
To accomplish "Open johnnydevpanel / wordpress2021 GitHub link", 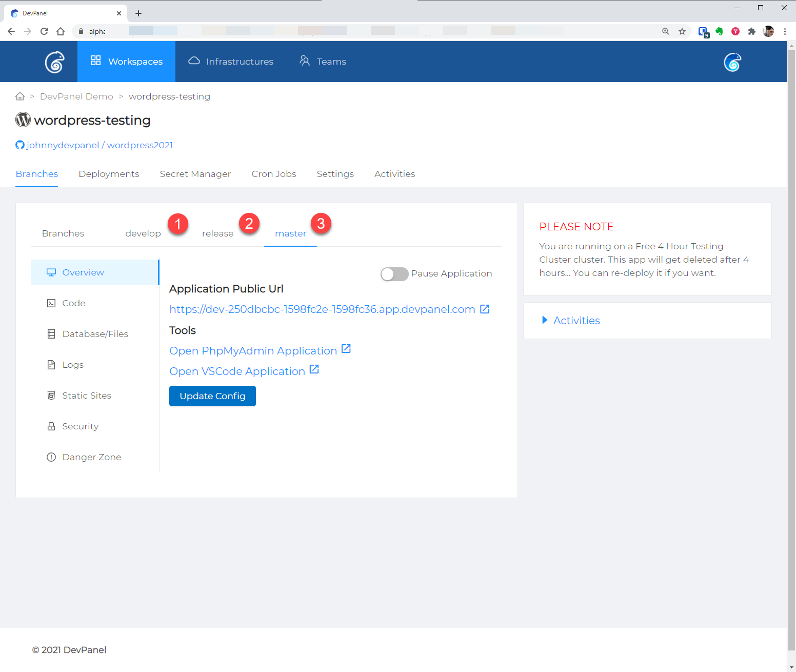I will [x=99, y=145].
